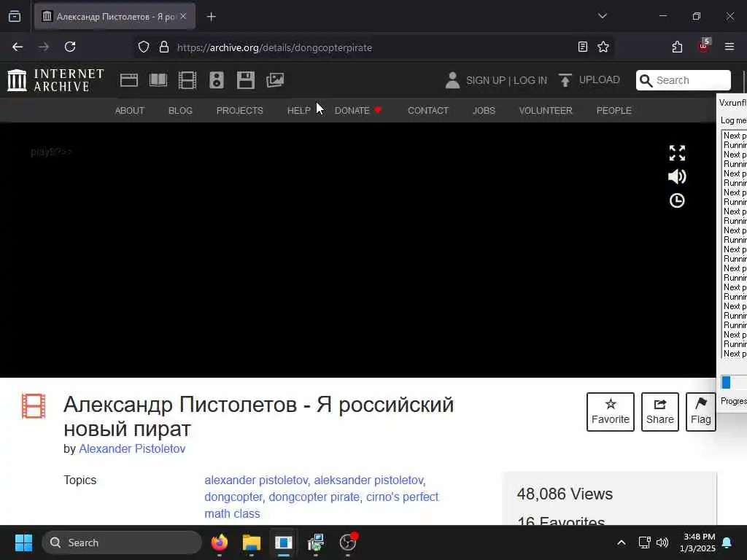Click the SIGN UP link

485,80
